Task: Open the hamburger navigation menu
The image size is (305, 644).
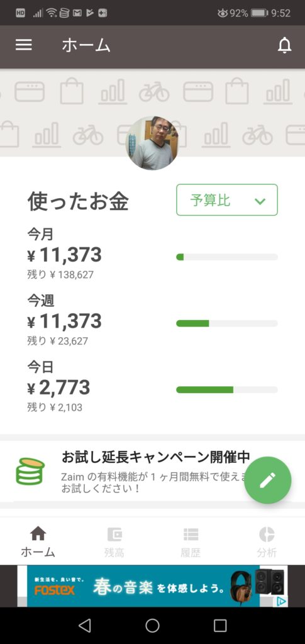Action: (24, 45)
